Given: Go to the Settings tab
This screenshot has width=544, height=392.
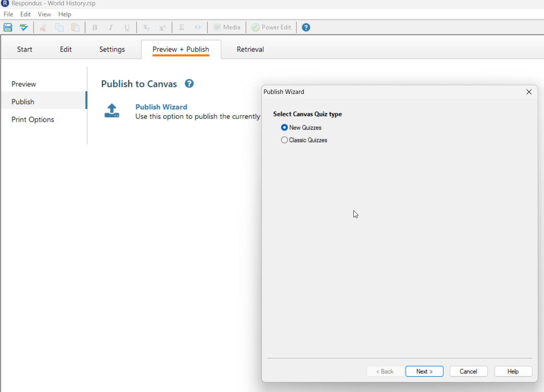Looking at the screenshot, I should [x=112, y=49].
